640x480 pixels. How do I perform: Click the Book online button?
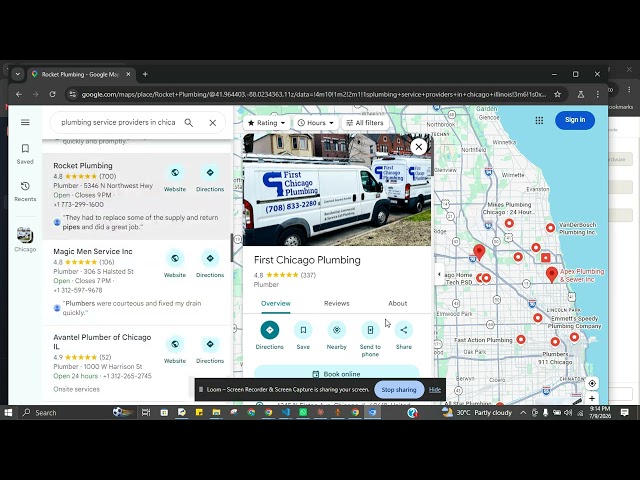[337, 373]
